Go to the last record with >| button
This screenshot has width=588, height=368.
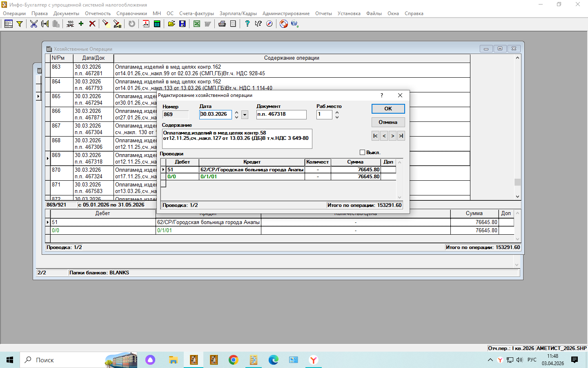click(401, 136)
